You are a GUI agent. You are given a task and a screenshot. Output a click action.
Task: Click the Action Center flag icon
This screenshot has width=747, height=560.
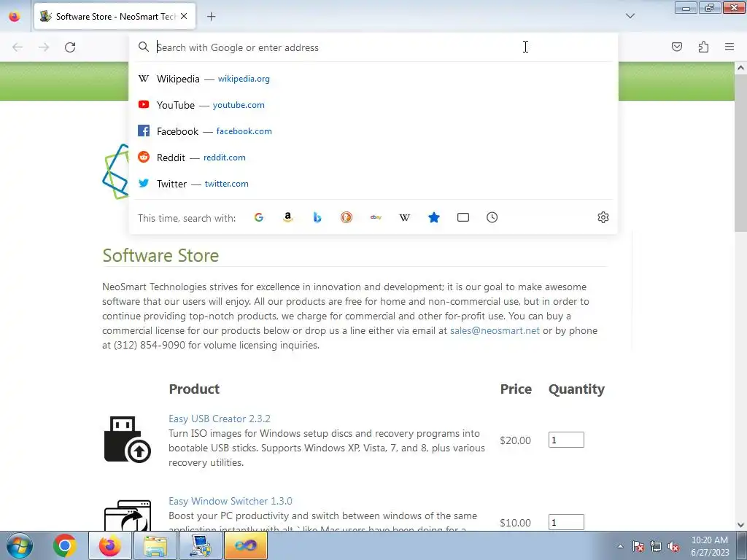click(x=638, y=546)
